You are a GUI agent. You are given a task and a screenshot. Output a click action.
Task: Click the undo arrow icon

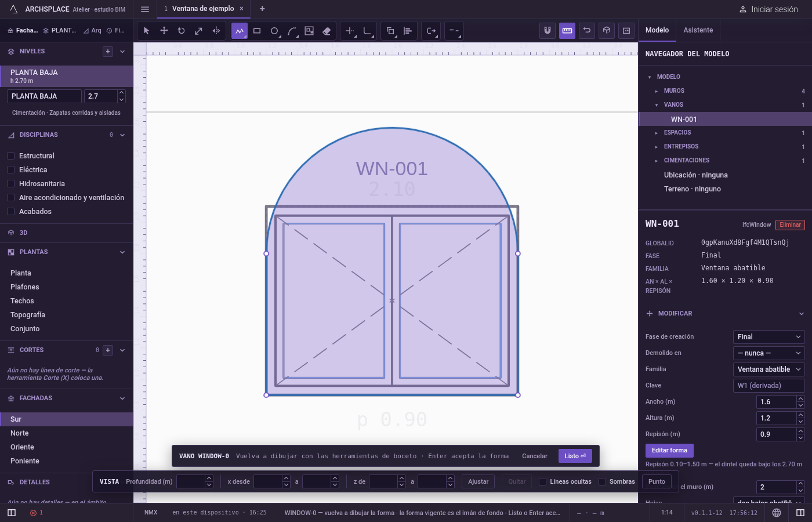coord(587,31)
